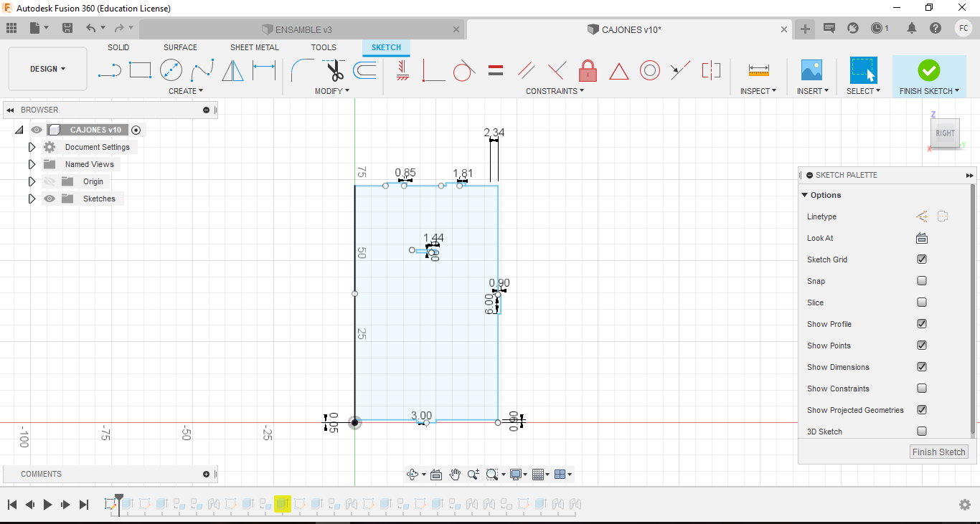Viewport: 980px width, 524px height.
Task: Select the Fillet tool in Modify
Action: tap(301, 70)
